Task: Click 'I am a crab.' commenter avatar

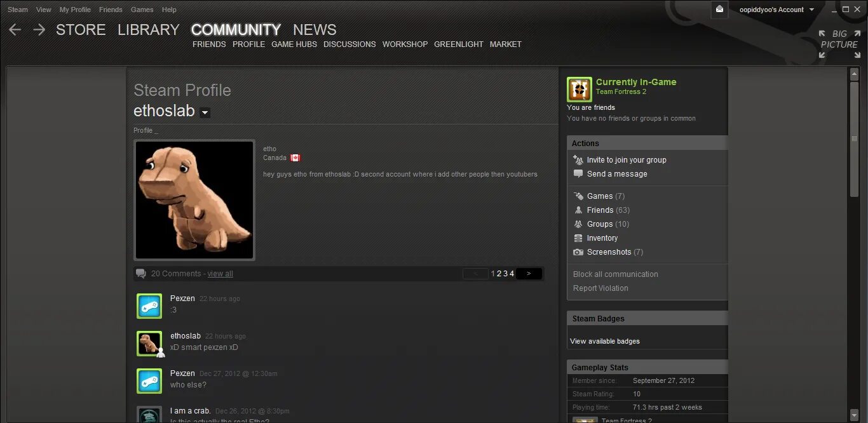Action: [149, 415]
